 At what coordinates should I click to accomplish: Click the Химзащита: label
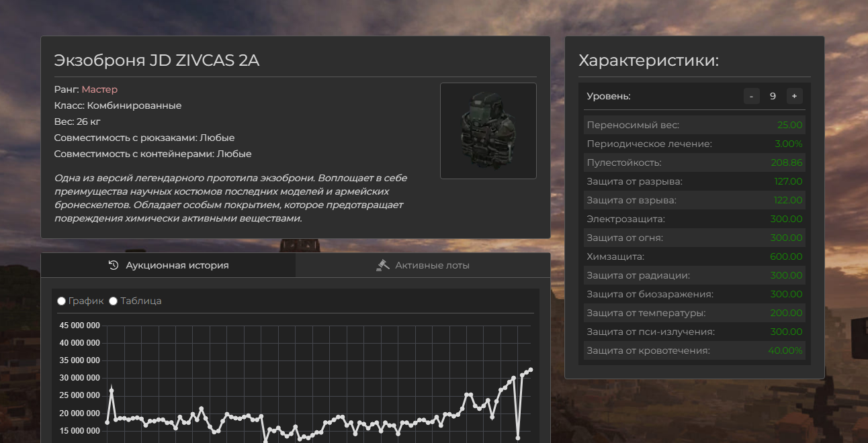point(615,256)
